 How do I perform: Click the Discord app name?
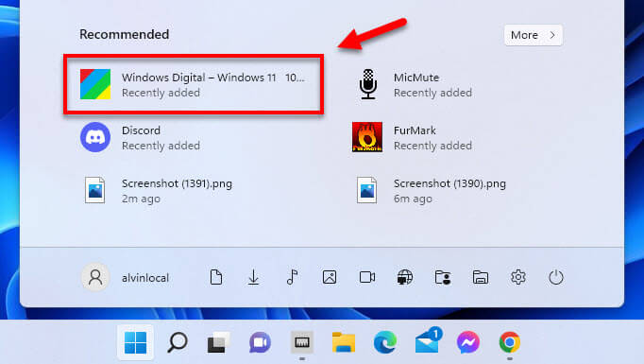click(141, 130)
